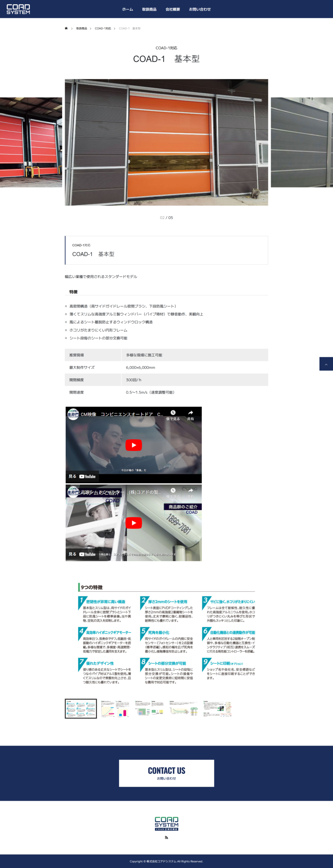
Task: Click the COAD-1 基本型 page title
Action: 166,59
